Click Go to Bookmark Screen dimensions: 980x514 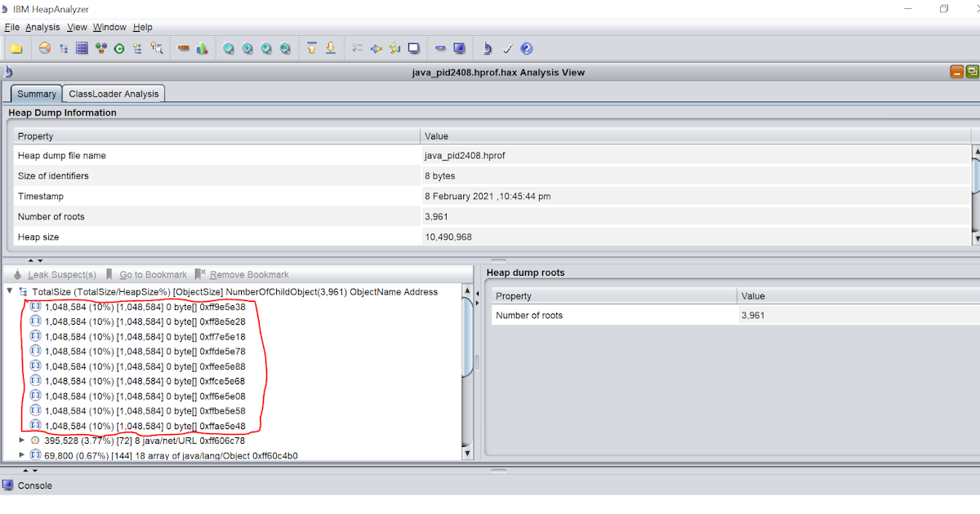152,274
